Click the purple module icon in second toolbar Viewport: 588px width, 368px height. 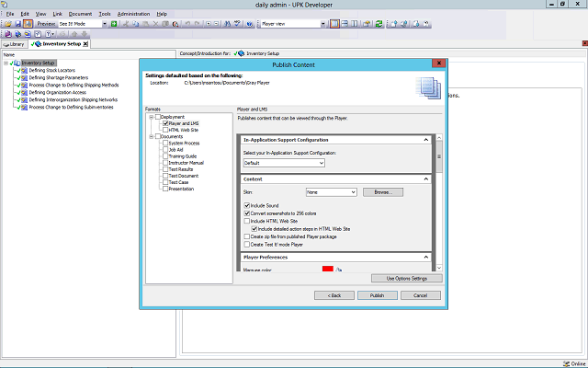[x=8, y=34]
